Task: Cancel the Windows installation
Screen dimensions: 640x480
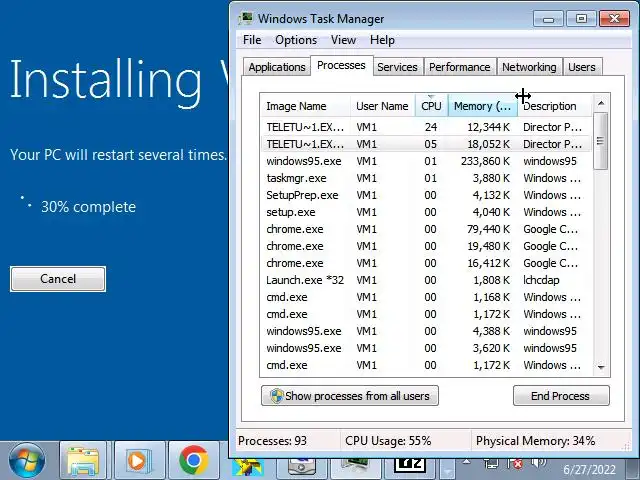Action: (x=58, y=279)
